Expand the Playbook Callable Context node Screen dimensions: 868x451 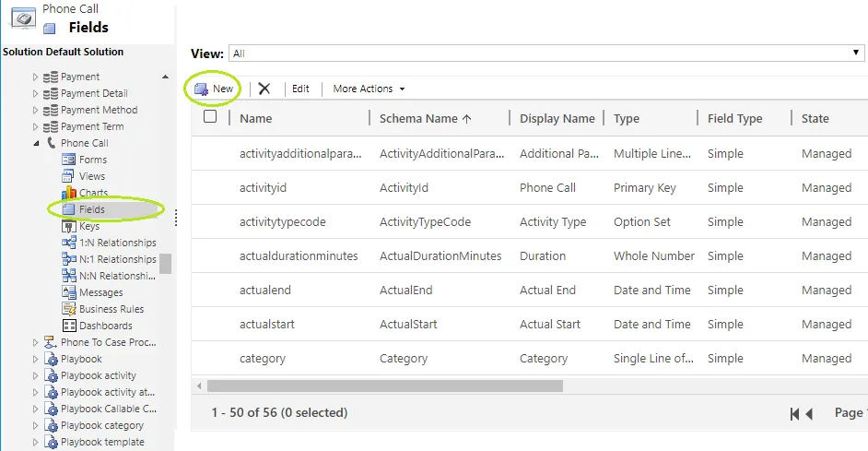(35, 409)
